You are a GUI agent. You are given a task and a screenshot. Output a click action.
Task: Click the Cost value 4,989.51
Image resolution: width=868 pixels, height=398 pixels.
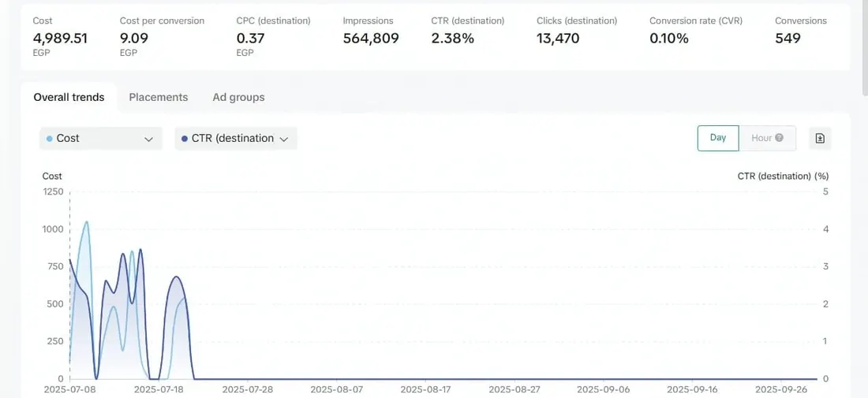(x=60, y=39)
